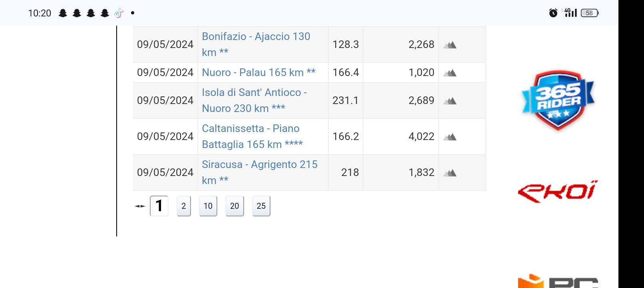Open Siracusa - Agrigento 215 km link
This screenshot has height=288, width=644.
click(260, 172)
